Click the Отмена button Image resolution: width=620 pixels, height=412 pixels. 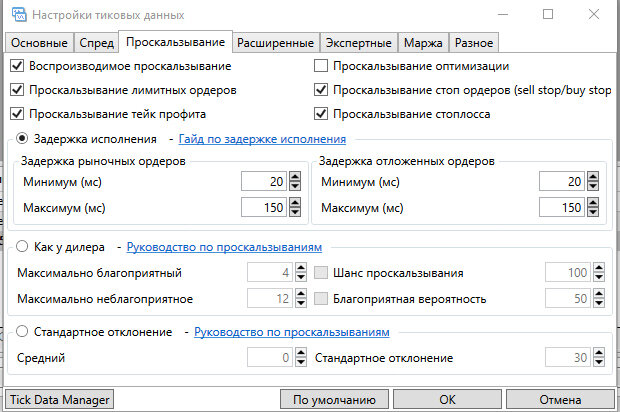[x=560, y=399]
